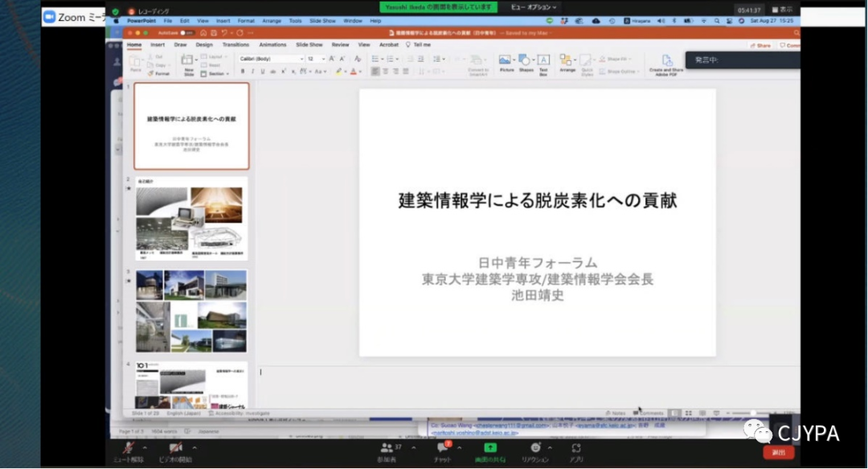Click the Bold formatting icon
Viewport: 868px width, 469px height.
click(x=243, y=72)
